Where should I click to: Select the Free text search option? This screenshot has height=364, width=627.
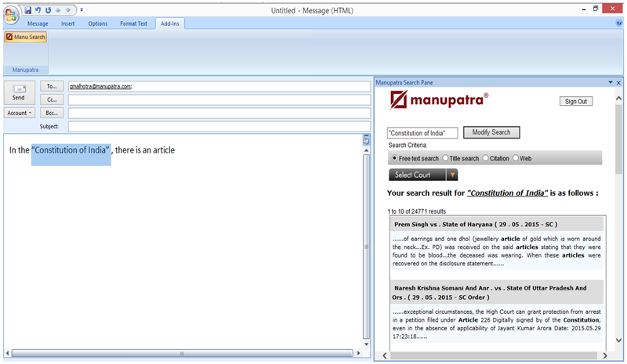(x=394, y=158)
